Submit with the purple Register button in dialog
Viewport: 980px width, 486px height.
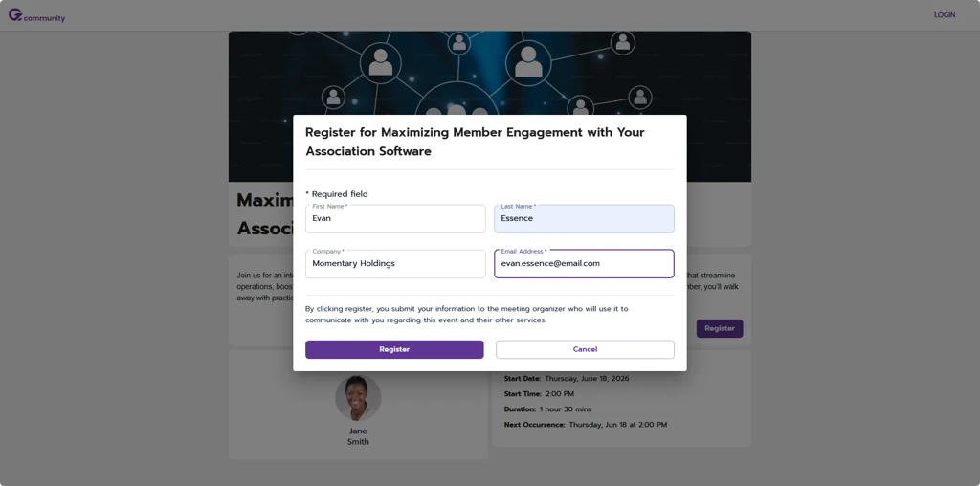[394, 350]
